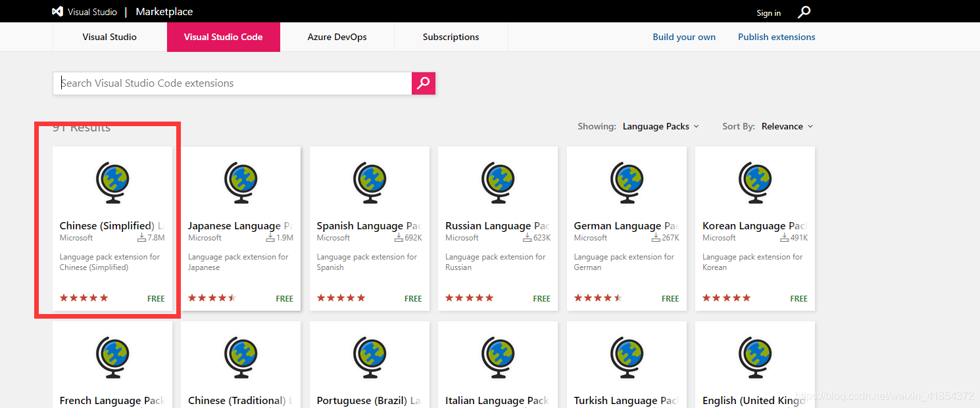This screenshot has width=980, height=408.
Task: Open the Korean Language Pack title
Action: pos(755,226)
